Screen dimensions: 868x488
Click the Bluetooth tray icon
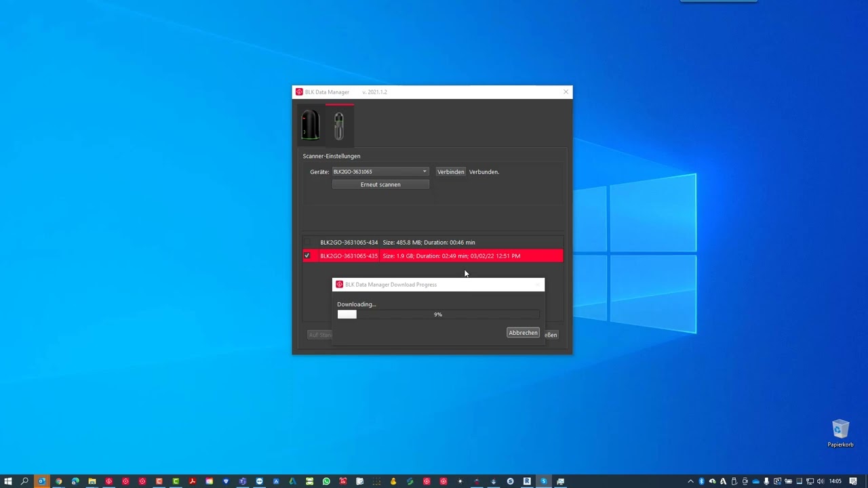pos(701,481)
